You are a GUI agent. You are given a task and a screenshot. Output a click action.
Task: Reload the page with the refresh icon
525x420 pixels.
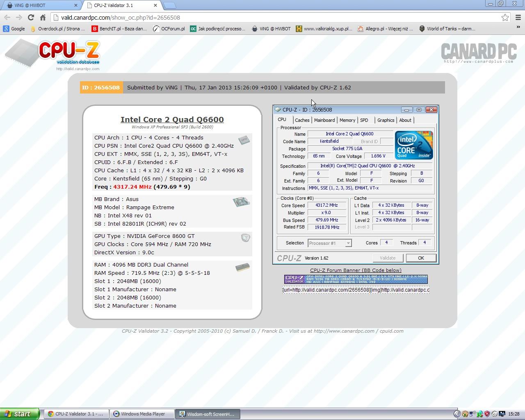31,17
